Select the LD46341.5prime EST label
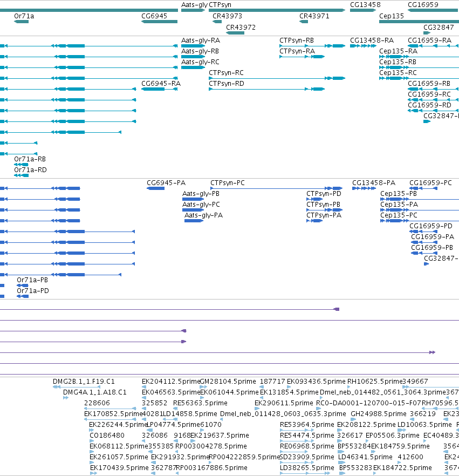459x476 pixels. click(365, 457)
